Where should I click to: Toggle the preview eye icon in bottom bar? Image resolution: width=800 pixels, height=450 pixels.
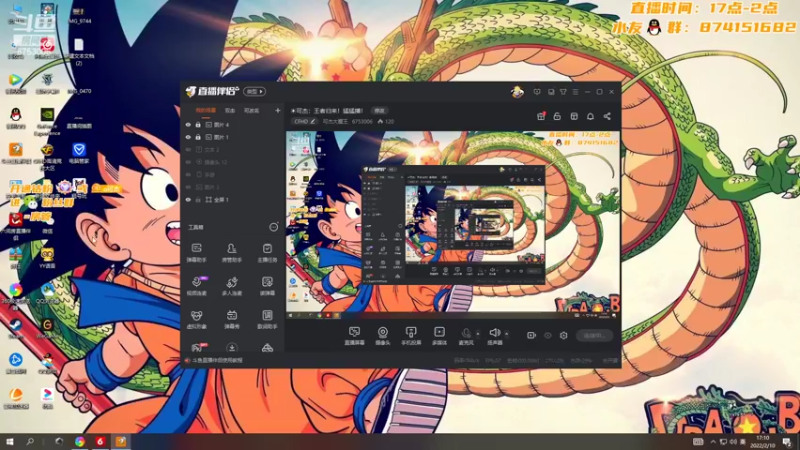[547, 335]
